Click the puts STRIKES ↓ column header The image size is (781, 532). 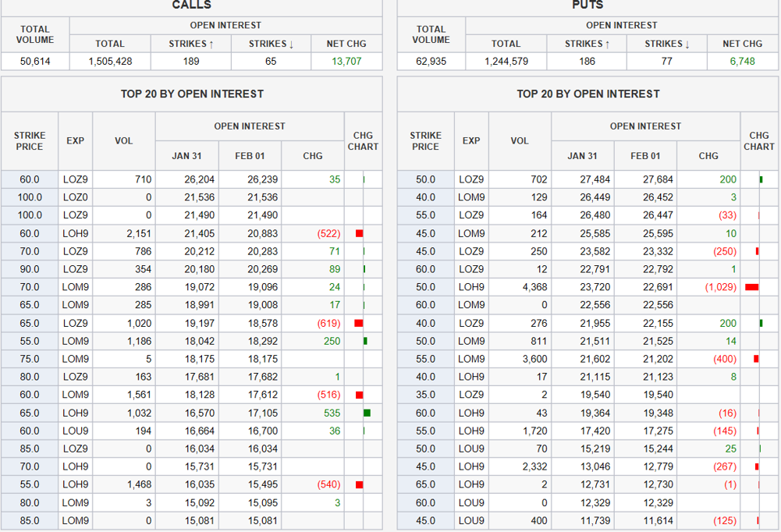click(x=666, y=44)
